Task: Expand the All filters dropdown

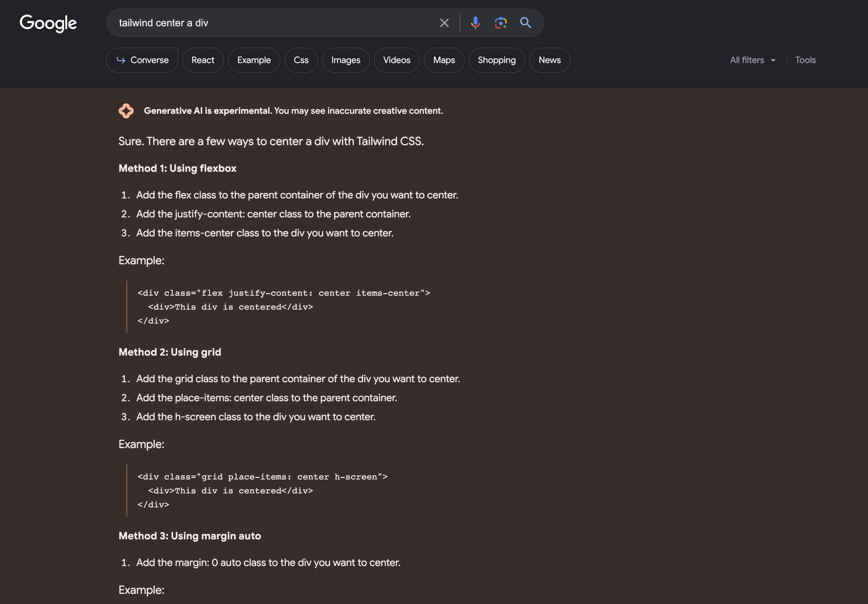Action: click(753, 60)
